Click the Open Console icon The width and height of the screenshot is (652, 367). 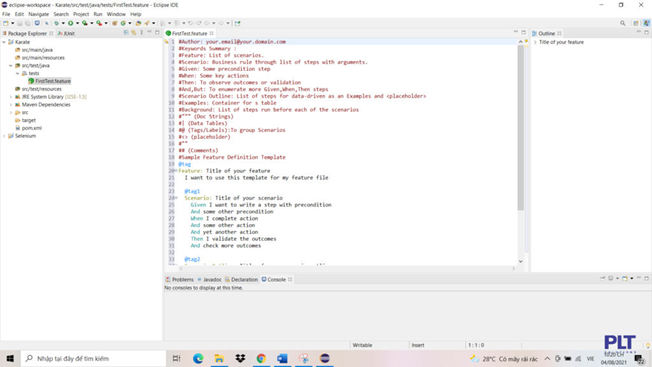coord(625,278)
